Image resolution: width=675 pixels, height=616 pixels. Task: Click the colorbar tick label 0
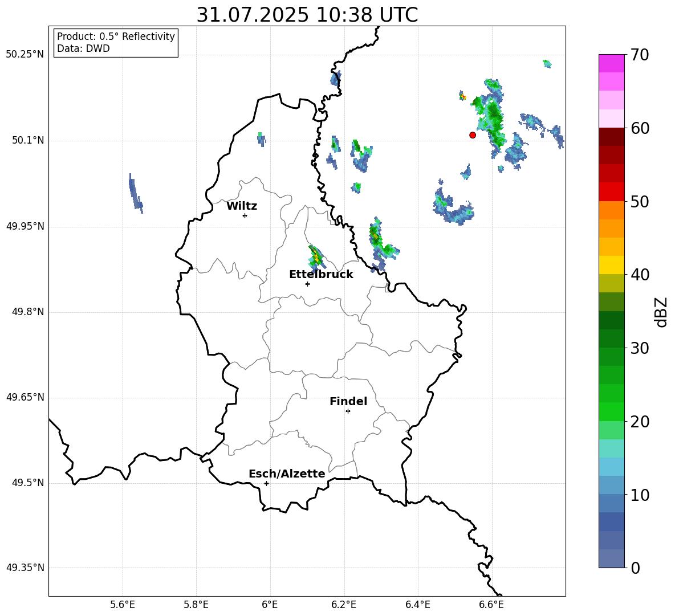[x=635, y=568]
